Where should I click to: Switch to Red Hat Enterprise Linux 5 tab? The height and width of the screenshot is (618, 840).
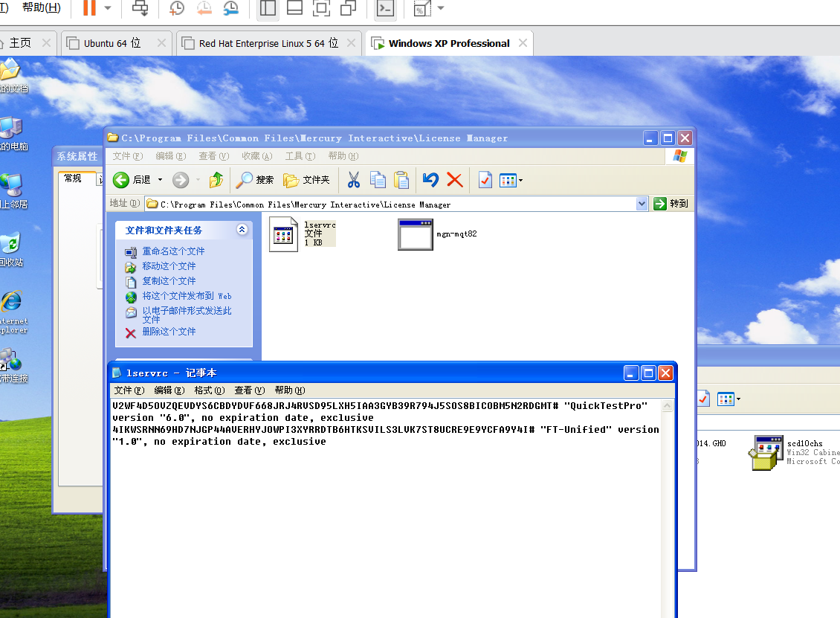click(268, 43)
